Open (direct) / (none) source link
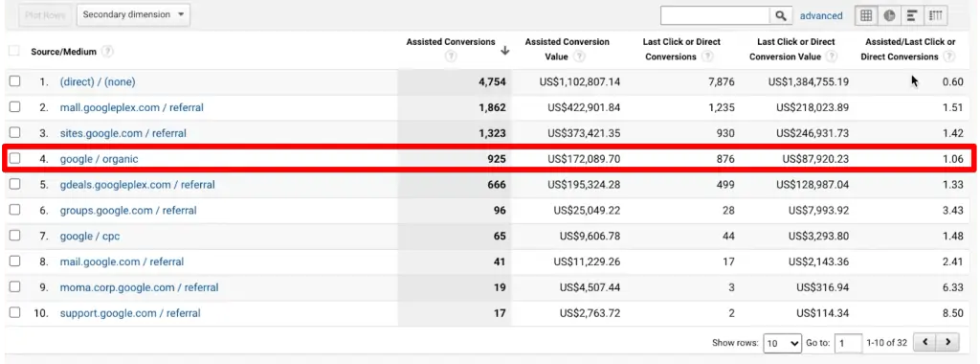The image size is (980, 364). 98,82
